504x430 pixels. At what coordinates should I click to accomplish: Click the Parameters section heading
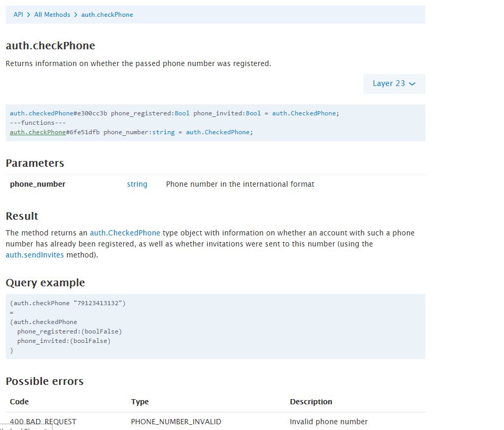tap(35, 163)
